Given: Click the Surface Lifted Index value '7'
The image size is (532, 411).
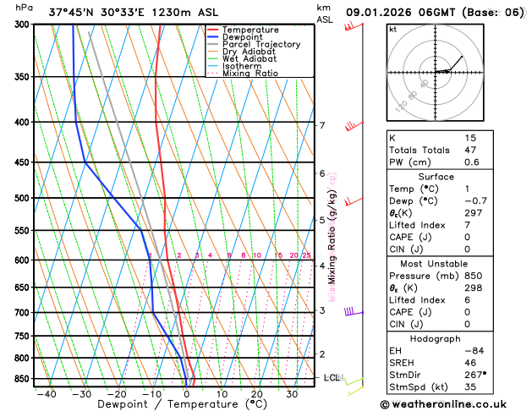Looking at the screenshot, I should pos(468,225).
